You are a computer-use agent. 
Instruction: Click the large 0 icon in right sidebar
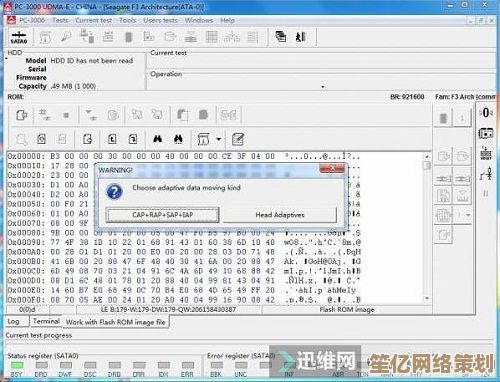(x=486, y=113)
